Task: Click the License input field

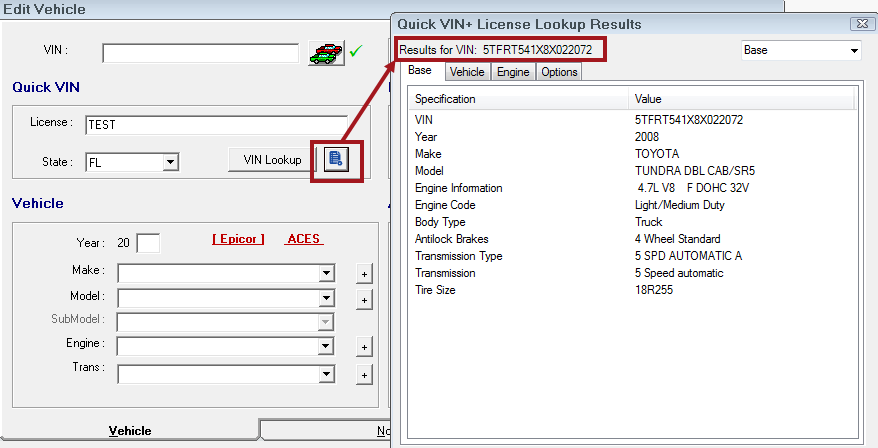Action: coord(215,125)
